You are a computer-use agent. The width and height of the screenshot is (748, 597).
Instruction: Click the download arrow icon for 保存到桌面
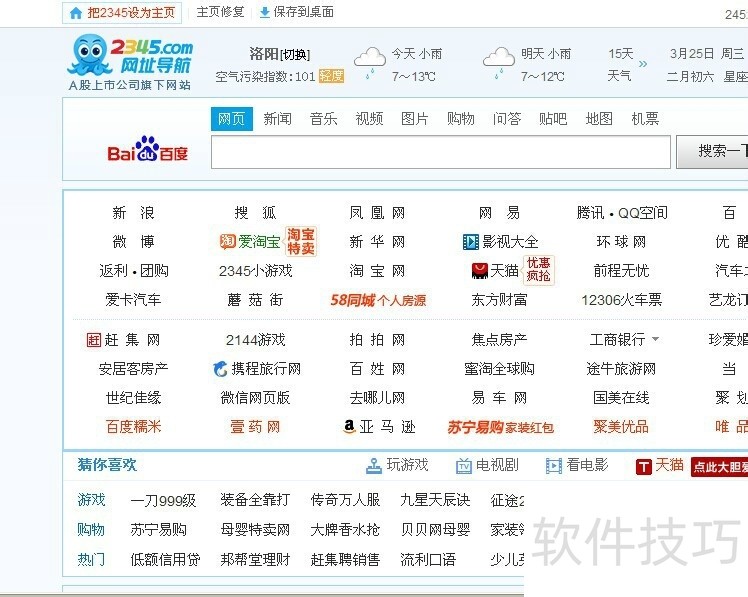(264, 13)
